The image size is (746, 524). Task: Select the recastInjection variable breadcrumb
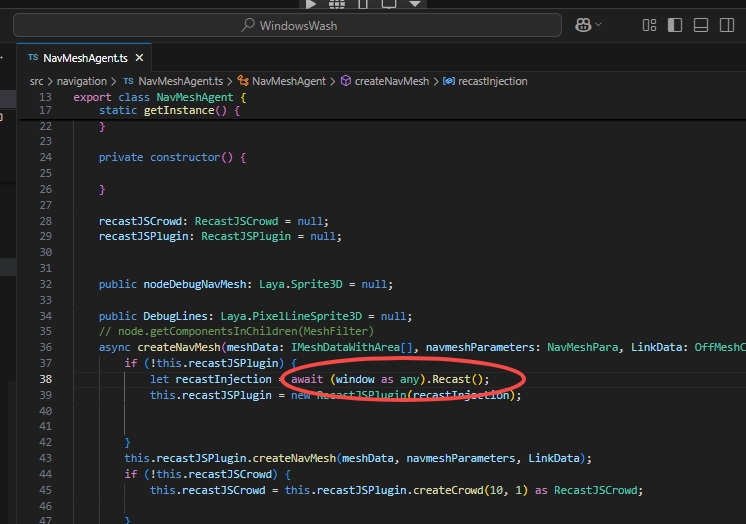[492, 81]
